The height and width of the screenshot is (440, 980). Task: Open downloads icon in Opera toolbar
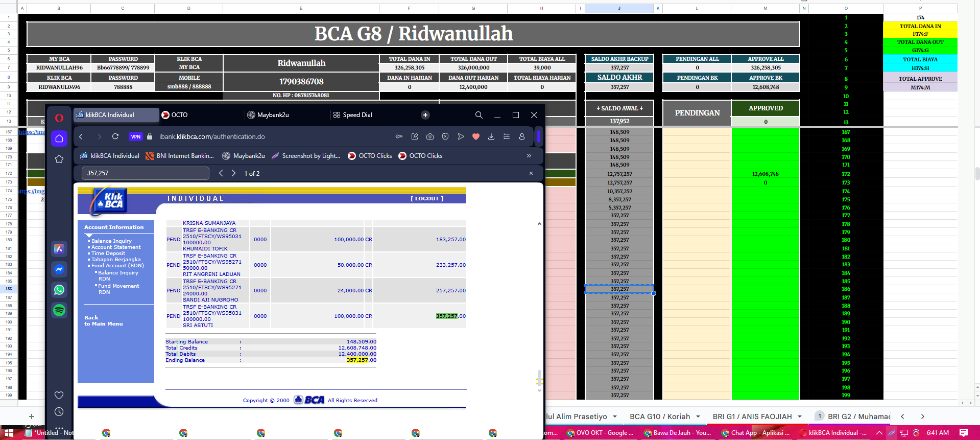click(x=491, y=136)
